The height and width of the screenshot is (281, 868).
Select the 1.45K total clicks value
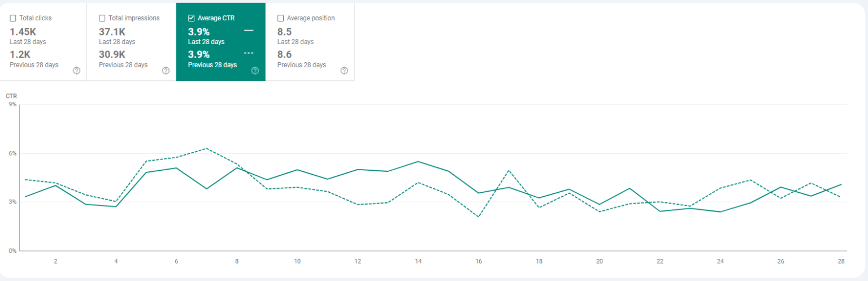pos(23,32)
